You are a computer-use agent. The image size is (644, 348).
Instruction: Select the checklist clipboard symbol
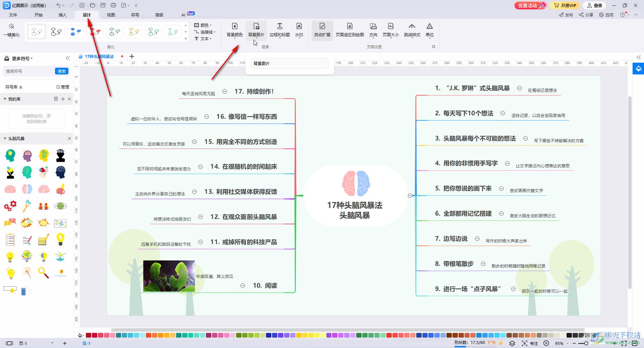[10, 239]
